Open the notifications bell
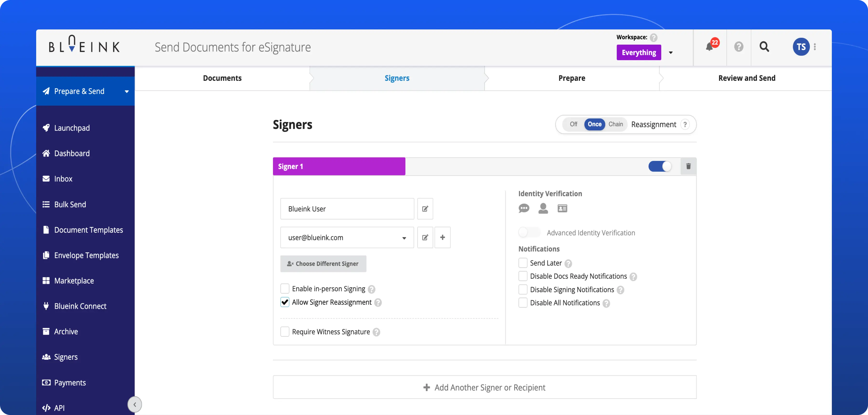 [710, 47]
